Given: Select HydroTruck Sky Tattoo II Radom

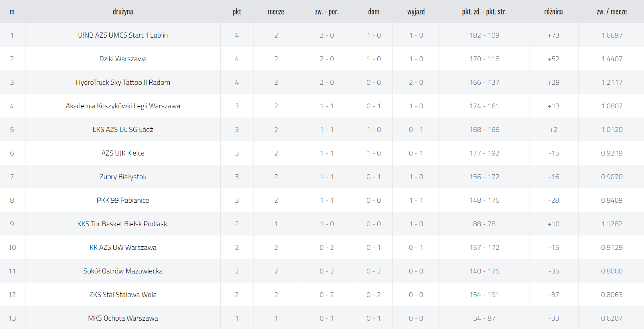Looking at the screenshot, I should (x=123, y=82).
